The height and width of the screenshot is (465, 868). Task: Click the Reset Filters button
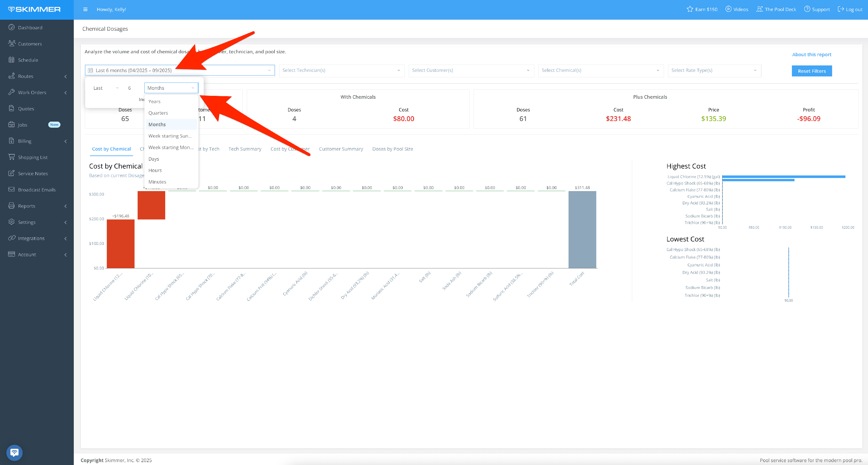tap(811, 71)
